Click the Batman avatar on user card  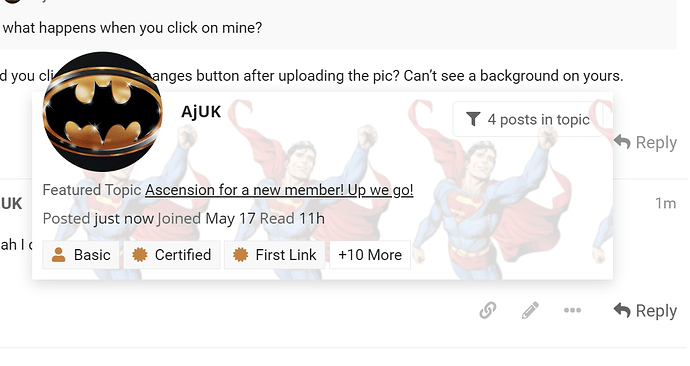coord(103,112)
